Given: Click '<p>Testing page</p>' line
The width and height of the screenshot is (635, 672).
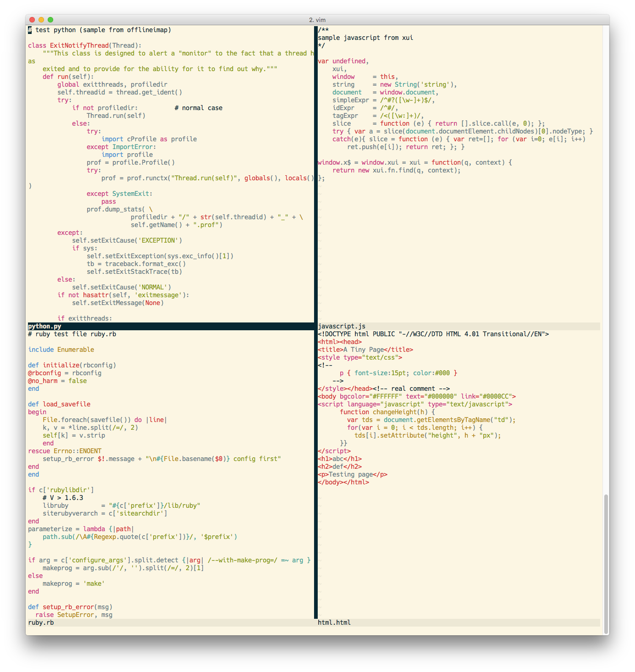Looking at the screenshot, I should tap(353, 474).
